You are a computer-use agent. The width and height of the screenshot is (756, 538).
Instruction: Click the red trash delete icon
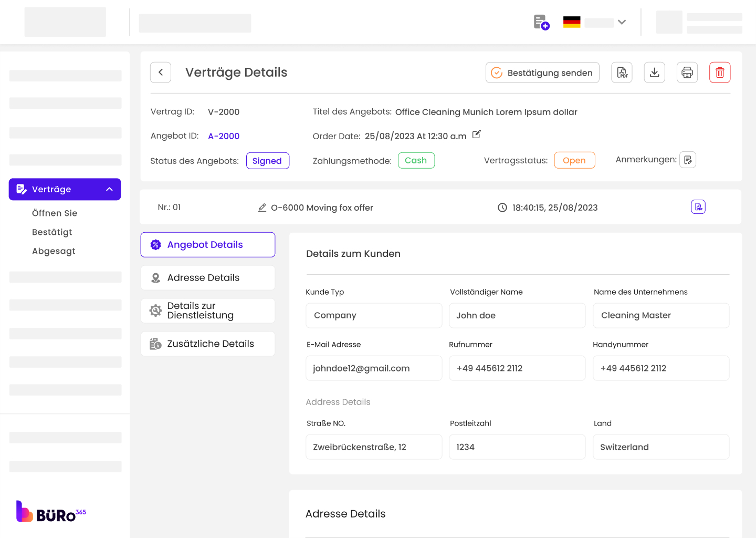point(720,73)
